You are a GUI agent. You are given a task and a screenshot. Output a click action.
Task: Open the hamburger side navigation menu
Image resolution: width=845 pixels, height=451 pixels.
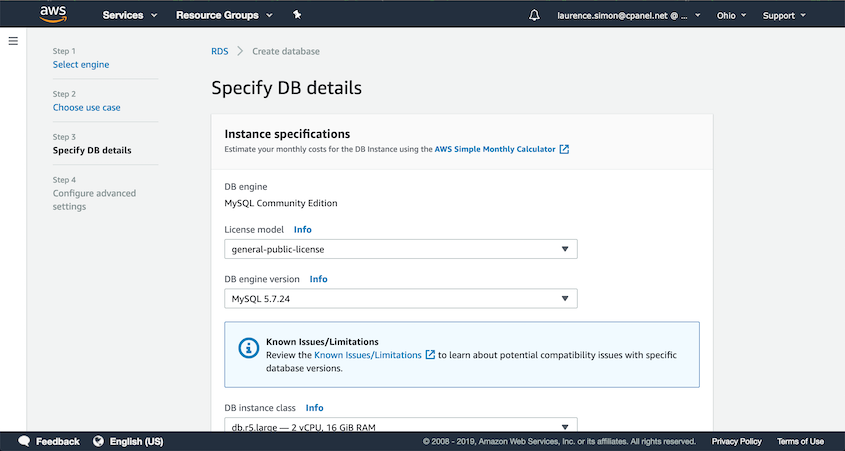pos(13,41)
